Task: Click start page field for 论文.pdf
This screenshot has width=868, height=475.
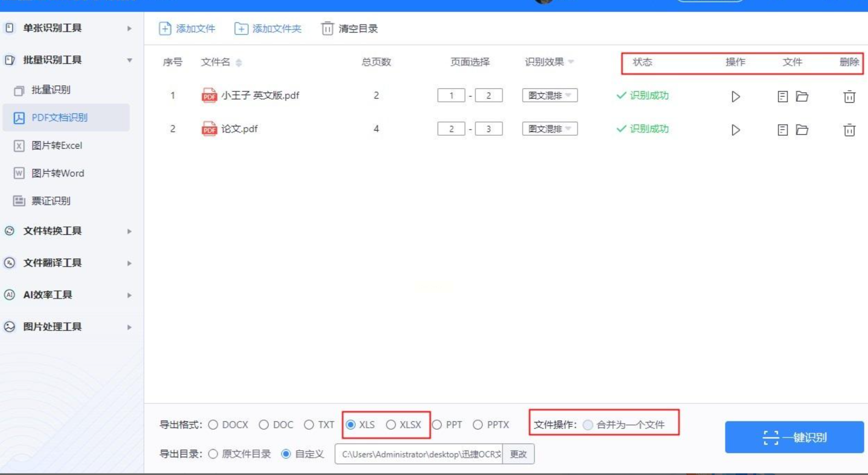Action: coord(451,129)
